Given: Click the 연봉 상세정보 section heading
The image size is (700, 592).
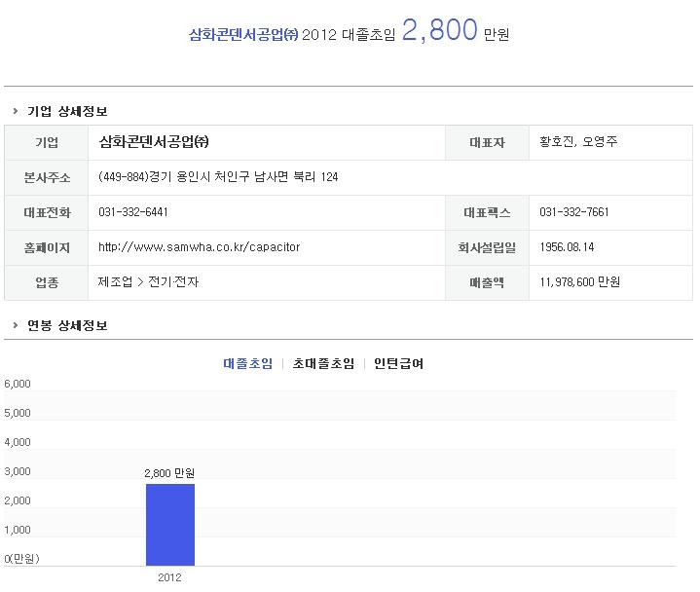Looking at the screenshot, I should click(x=67, y=325).
